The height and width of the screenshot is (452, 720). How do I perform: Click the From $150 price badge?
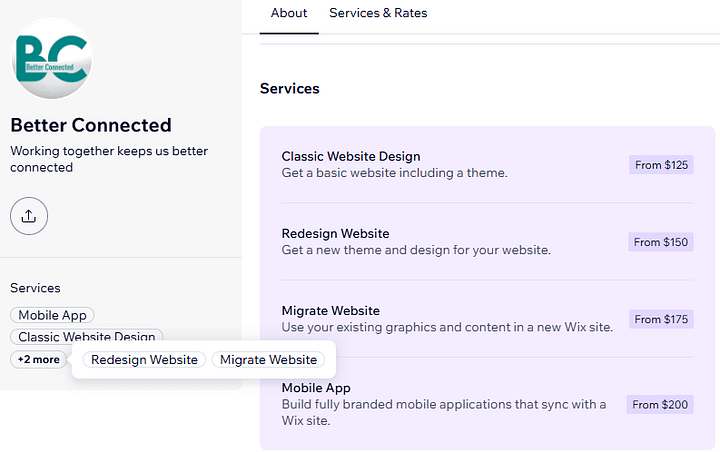(660, 242)
